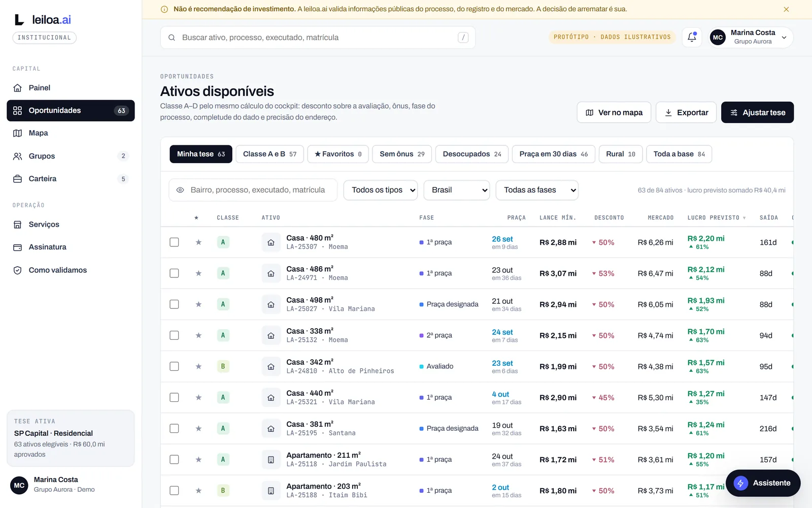
Task: Tick the LA-24810 row checkbox
Action: [x=174, y=366]
